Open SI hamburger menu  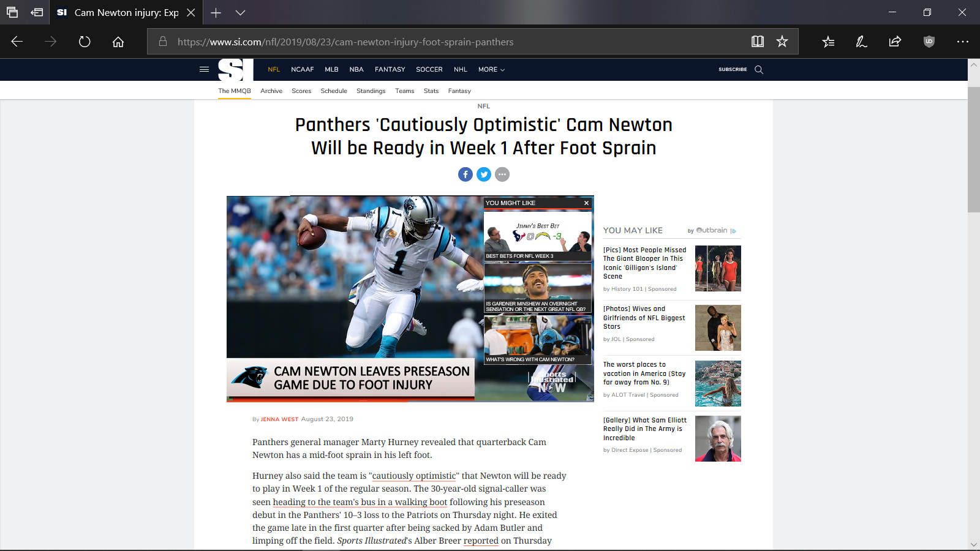coord(205,69)
